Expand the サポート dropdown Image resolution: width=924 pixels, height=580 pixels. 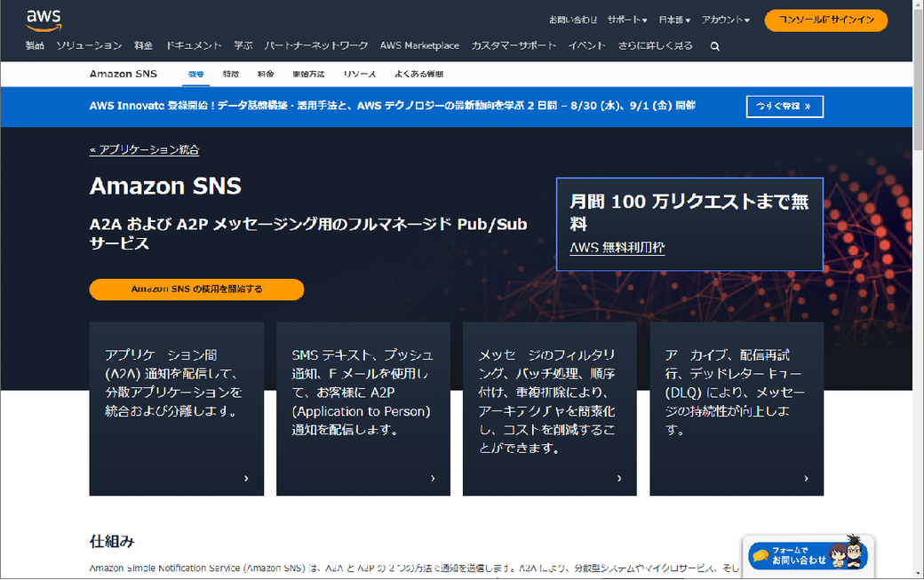(x=627, y=20)
